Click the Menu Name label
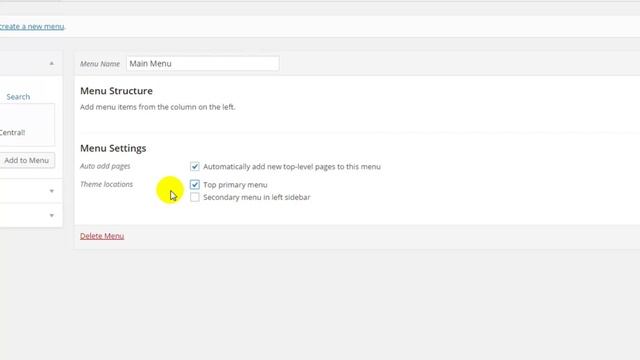 click(100, 64)
